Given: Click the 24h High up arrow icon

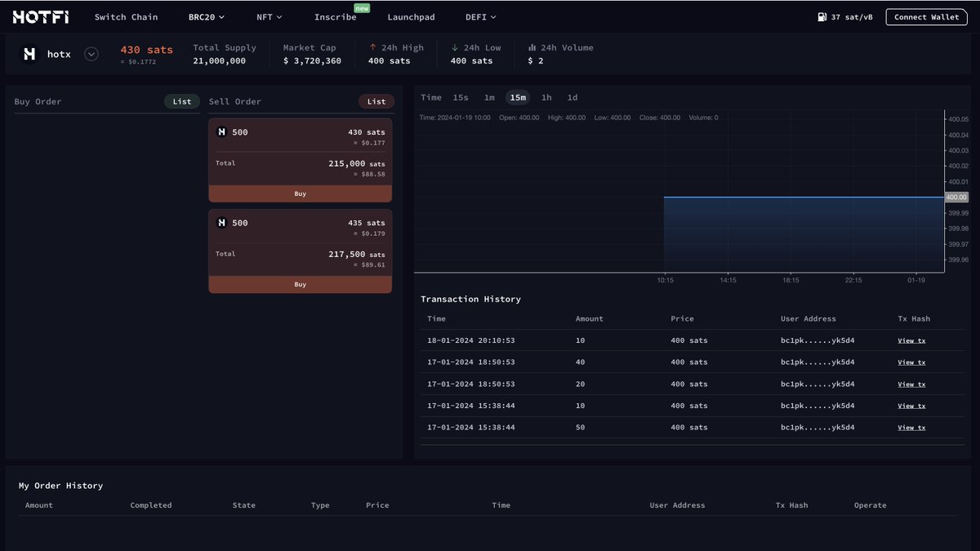Looking at the screenshot, I should click(373, 47).
